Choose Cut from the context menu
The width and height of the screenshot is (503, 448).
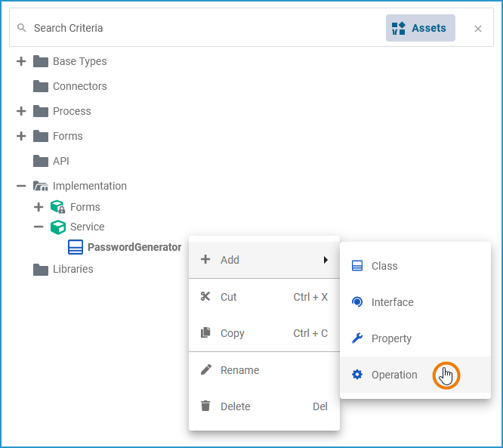[264, 297]
